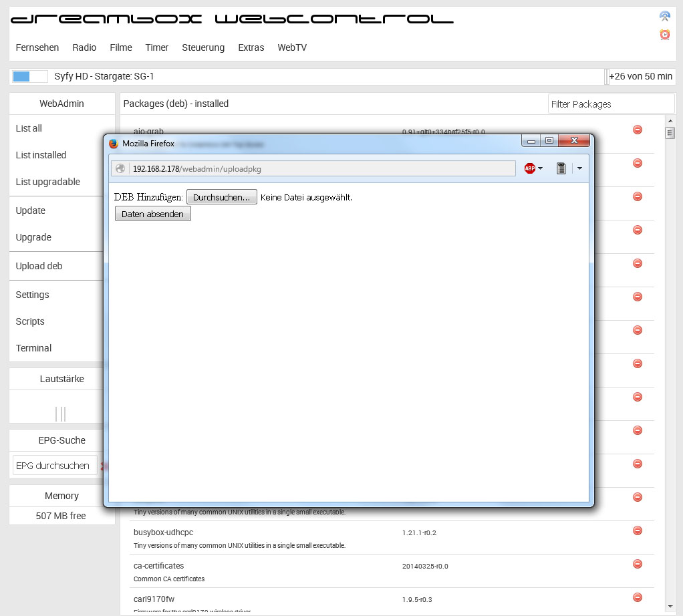Expand the Firefox toolbar overflow arrow
This screenshot has height=616, width=683.
[x=579, y=168]
